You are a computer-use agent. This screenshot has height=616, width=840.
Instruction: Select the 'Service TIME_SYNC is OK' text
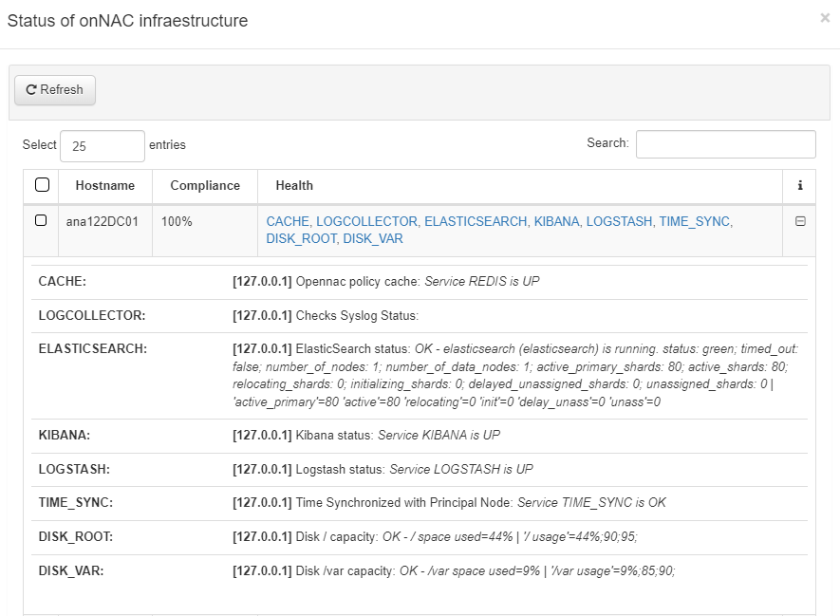coord(591,502)
